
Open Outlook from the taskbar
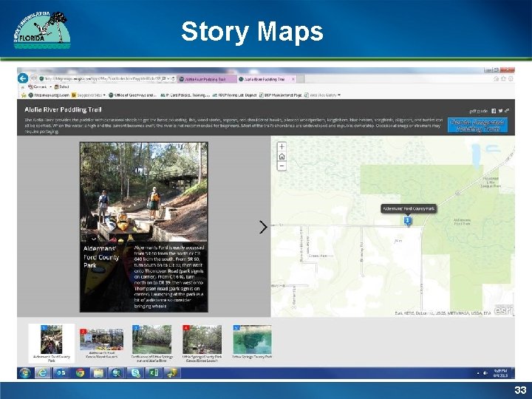61,373
